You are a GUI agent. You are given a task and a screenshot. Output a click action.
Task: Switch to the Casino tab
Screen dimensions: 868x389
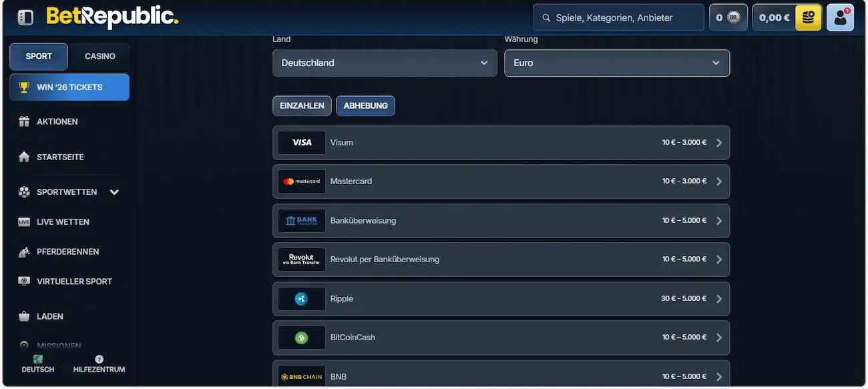[x=99, y=57]
